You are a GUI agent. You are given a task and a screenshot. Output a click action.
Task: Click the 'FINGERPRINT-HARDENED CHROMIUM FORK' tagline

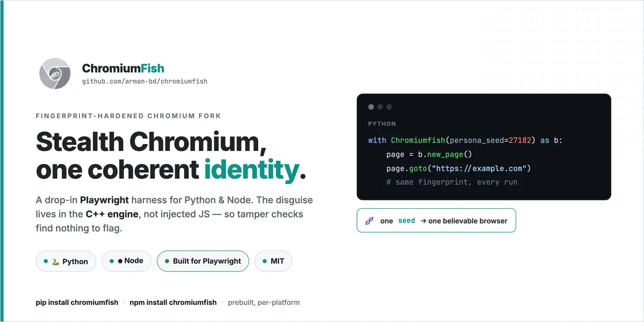click(128, 116)
